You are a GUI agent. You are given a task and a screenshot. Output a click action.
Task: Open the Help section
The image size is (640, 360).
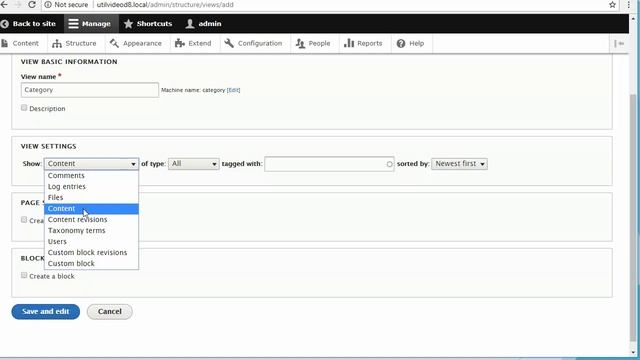point(411,43)
